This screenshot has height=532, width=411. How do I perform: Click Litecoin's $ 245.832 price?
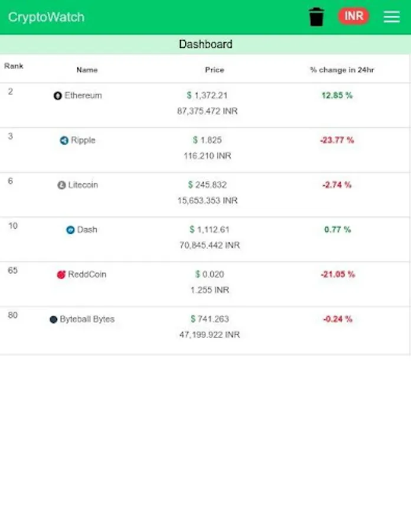coord(207,184)
